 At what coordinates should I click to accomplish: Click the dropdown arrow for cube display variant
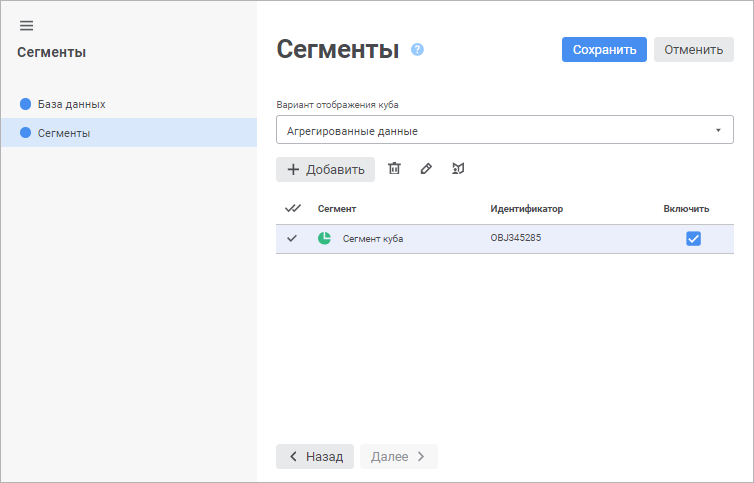pos(718,130)
